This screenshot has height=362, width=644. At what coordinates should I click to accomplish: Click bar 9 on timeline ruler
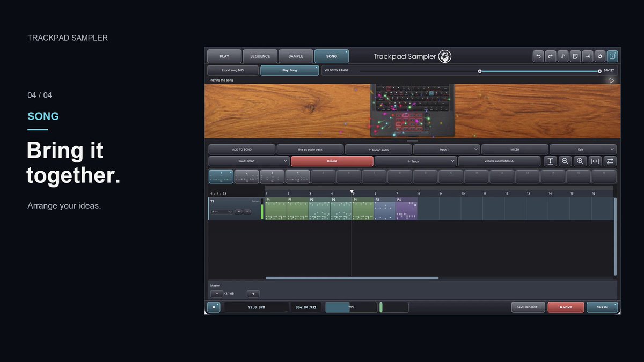point(441,193)
